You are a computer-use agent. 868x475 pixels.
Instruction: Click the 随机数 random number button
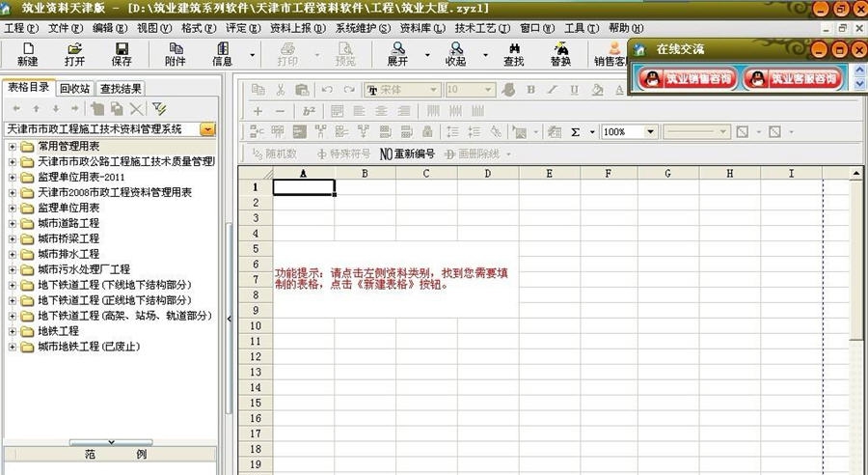pyautogui.click(x=274, y=154)
